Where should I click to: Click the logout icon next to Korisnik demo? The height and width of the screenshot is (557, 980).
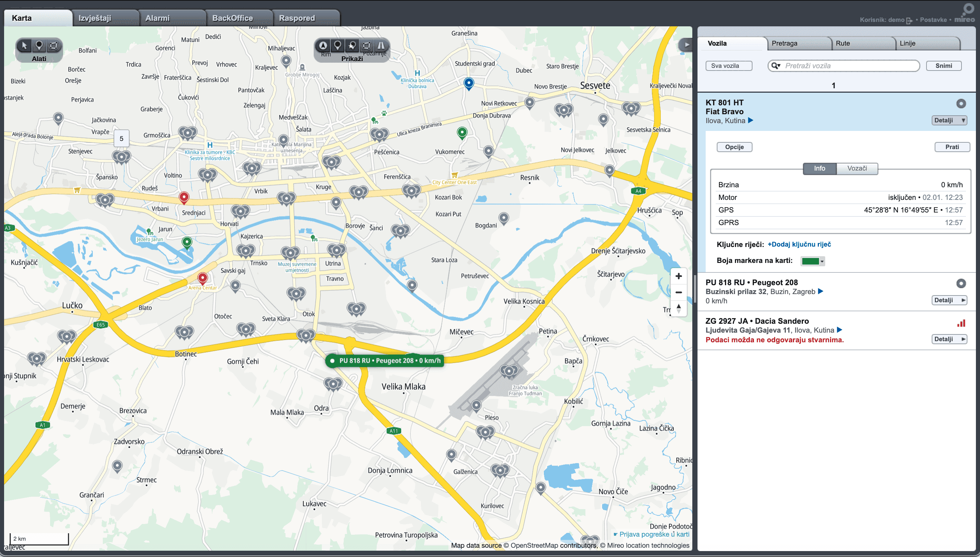(x=909, y=21)
